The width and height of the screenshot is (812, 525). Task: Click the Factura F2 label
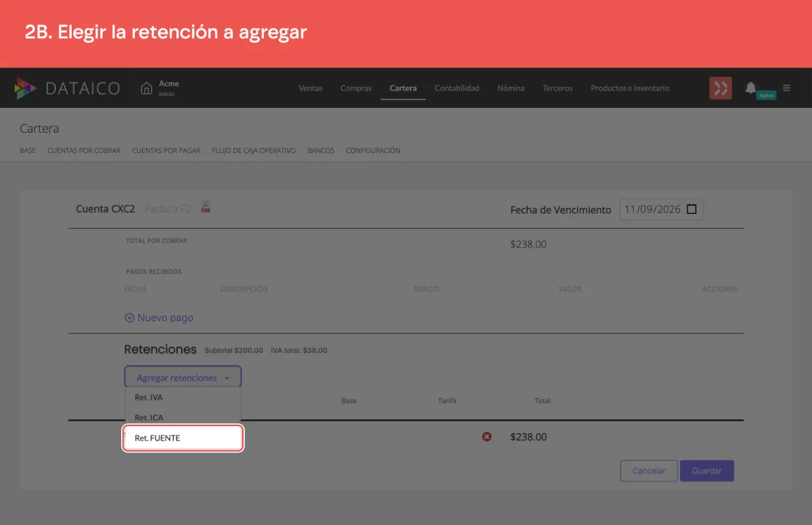coord(167,208)
